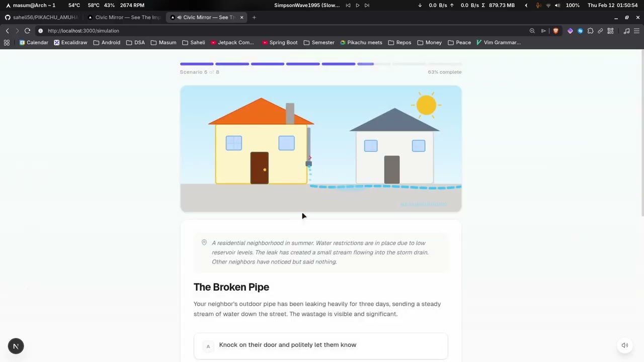Viewport: 644px width, 362px height.
Task: Click the "Scenario 5 of 8" label
Action: coord(200,72)
